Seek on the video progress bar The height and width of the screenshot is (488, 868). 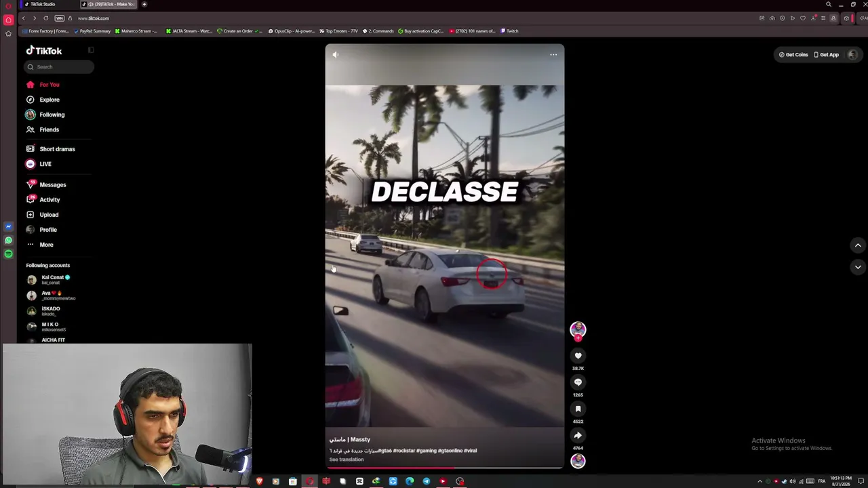tap(445, 467)
